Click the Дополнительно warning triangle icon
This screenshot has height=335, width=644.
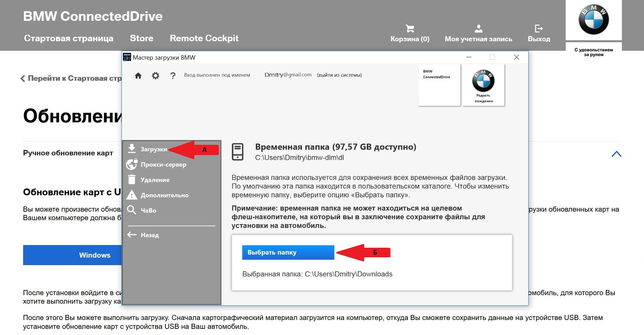pos(132,195)
